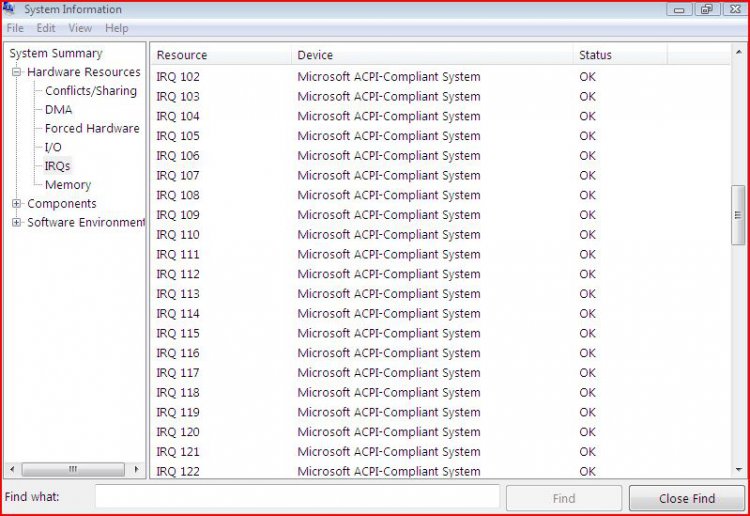Select the IRQ 112 row
Viewport: 750px width, 516px height.
point(441,274)
